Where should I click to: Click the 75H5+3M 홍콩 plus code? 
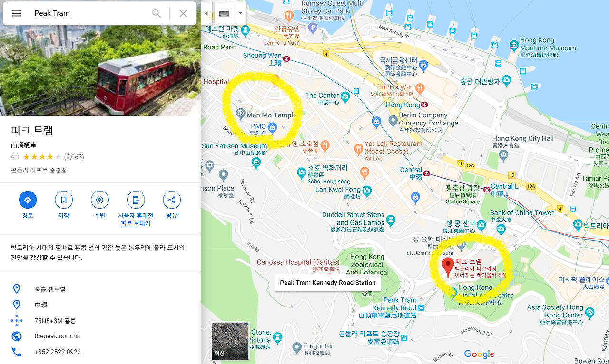pos(55,321)
